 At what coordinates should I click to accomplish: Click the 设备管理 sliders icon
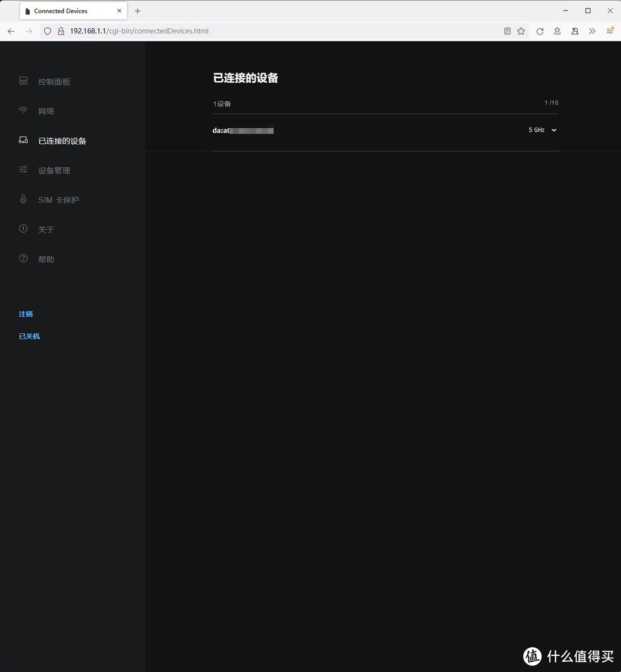tap(23, 170)
